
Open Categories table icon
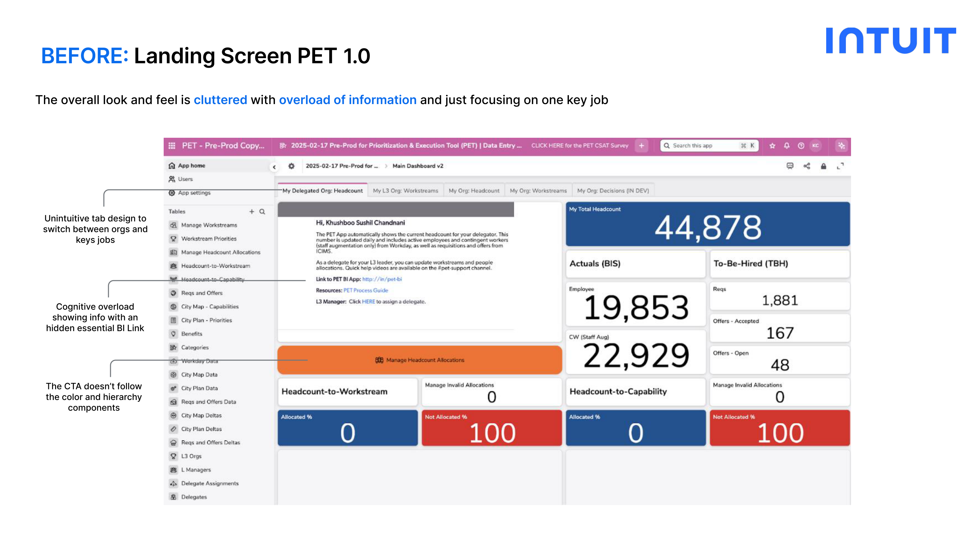coord(174,348)
